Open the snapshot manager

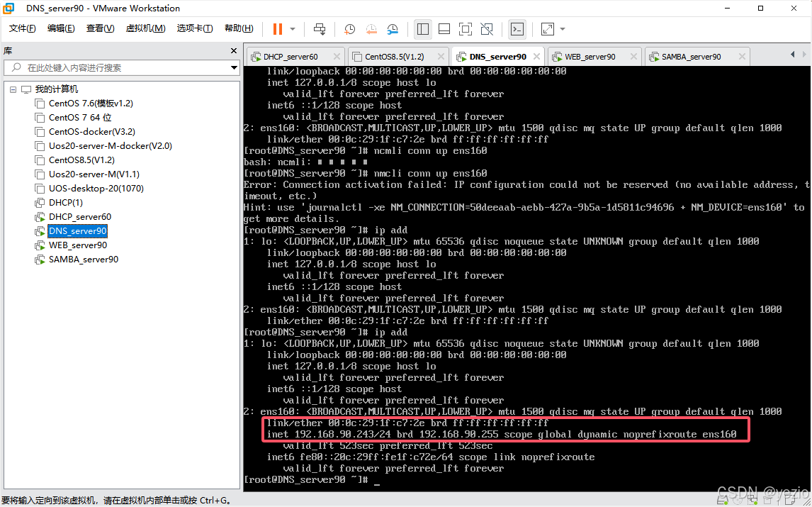tap(393, 29)
